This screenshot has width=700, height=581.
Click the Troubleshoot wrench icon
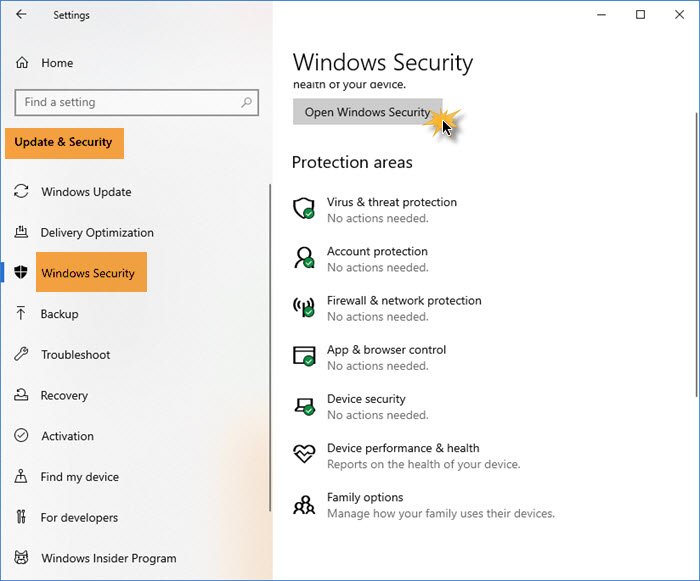click(x=21, y=354)
